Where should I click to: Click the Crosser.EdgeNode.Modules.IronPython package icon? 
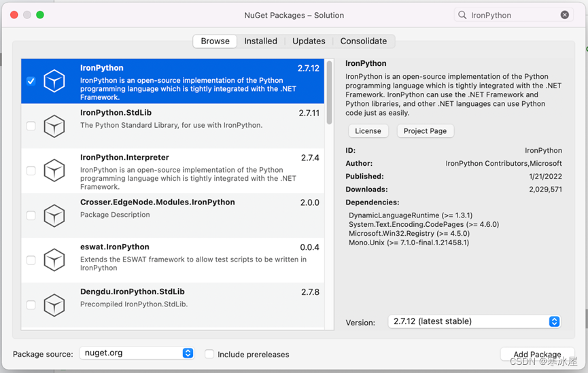pyautogui.click(x=54, y=215)
